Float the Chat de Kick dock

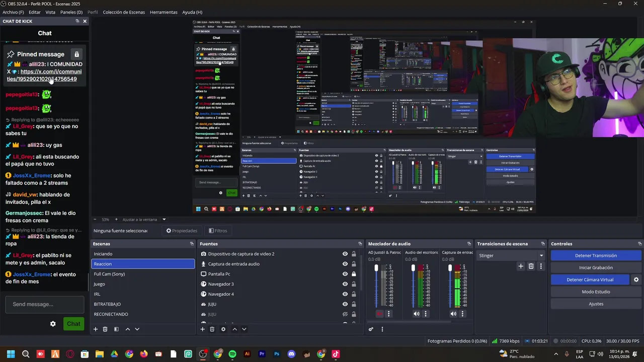point(77,21)
